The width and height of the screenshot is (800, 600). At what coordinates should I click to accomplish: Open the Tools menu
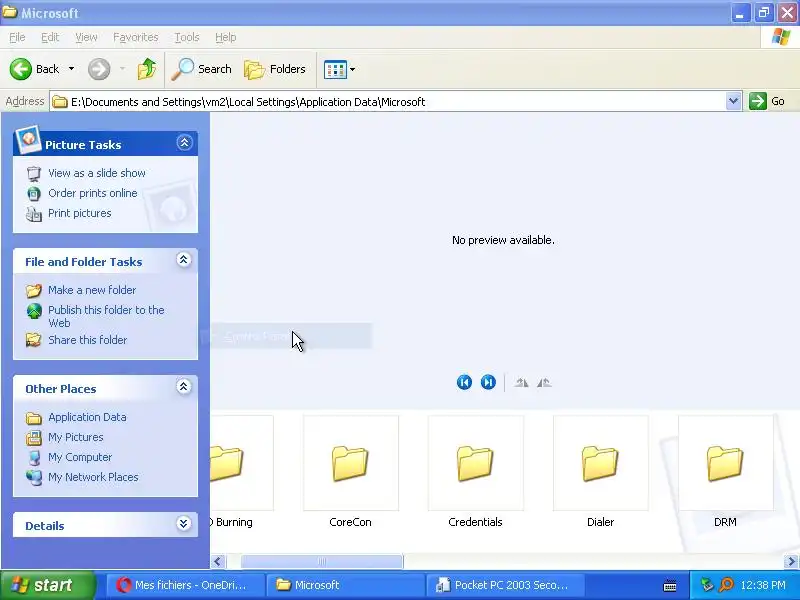click(x=187, y=37)
